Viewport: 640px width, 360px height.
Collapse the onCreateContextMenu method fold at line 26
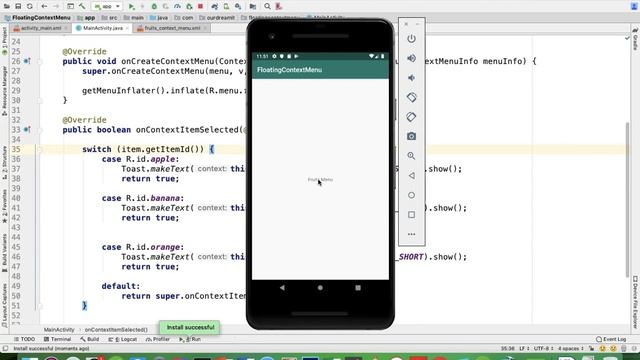[x=40, y=61]
